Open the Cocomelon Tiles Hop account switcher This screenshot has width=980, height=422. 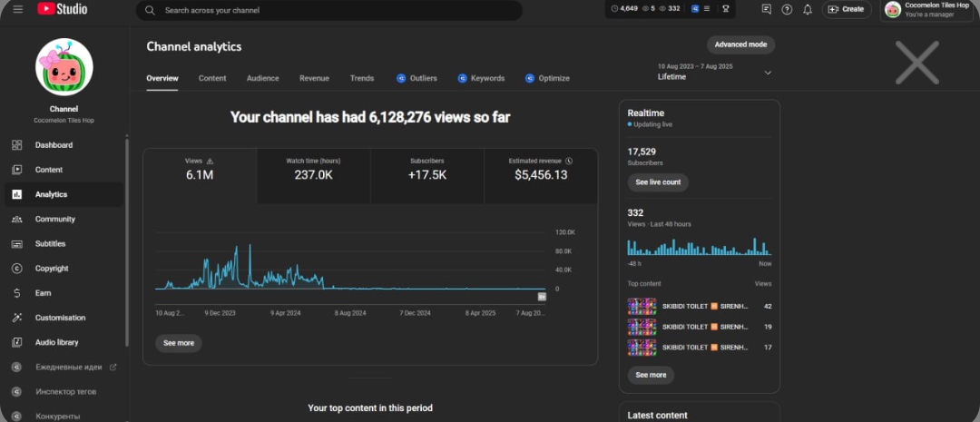pos(927,10)
